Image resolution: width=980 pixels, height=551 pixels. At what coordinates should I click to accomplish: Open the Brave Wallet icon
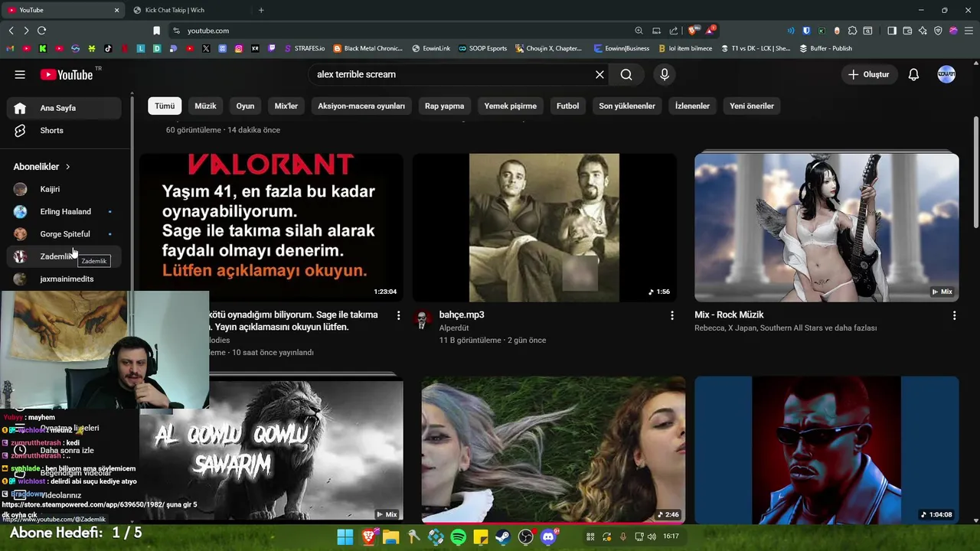[907, 31]
